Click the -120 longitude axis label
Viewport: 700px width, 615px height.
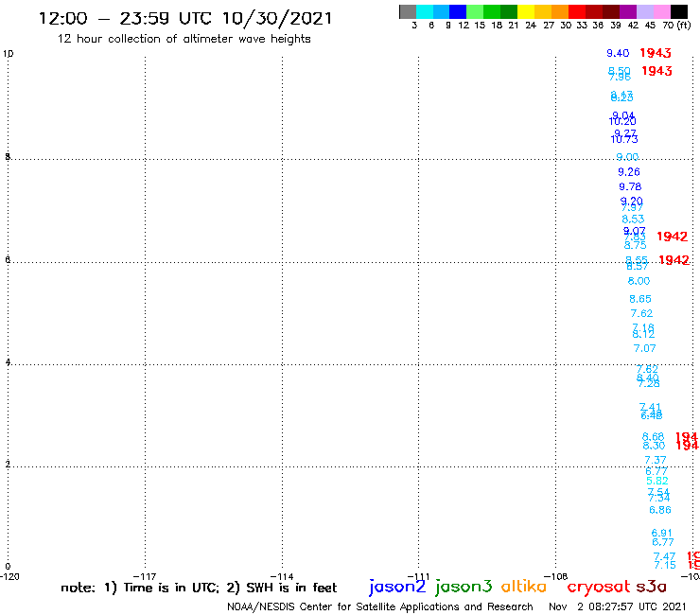pos(9,576)
